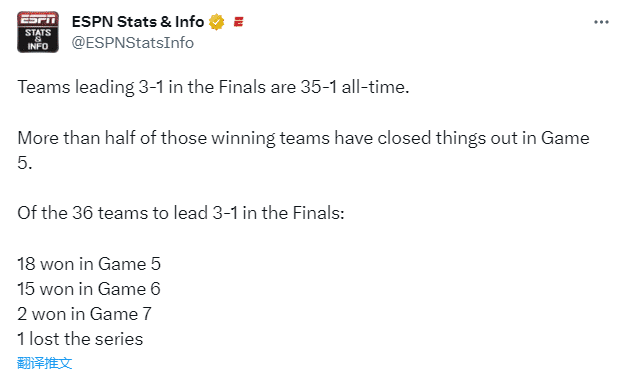Click the 翻译推文 translate tweet link
Screen dimensions: 625x381
pyautogui.click(x=45, y=363)
